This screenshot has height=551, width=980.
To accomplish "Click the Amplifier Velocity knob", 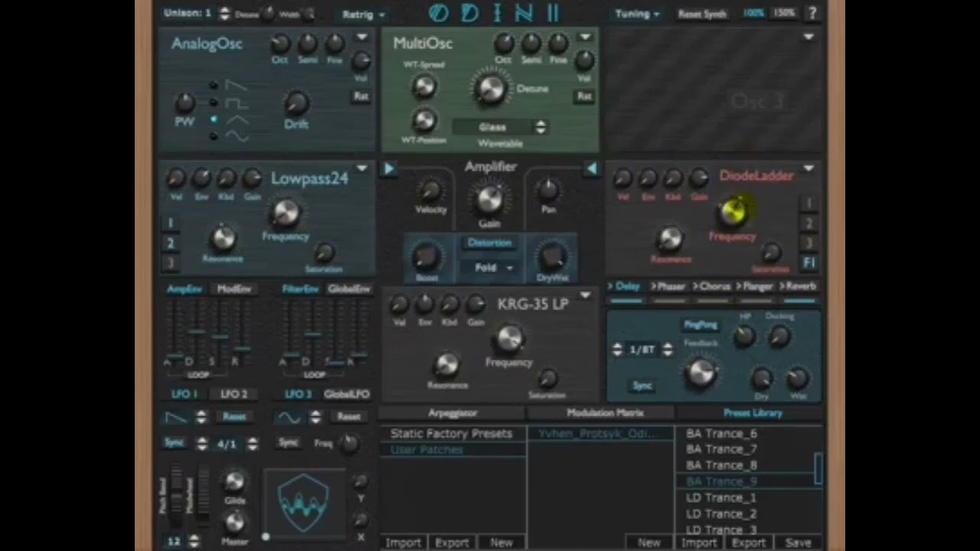I will 430,191.
